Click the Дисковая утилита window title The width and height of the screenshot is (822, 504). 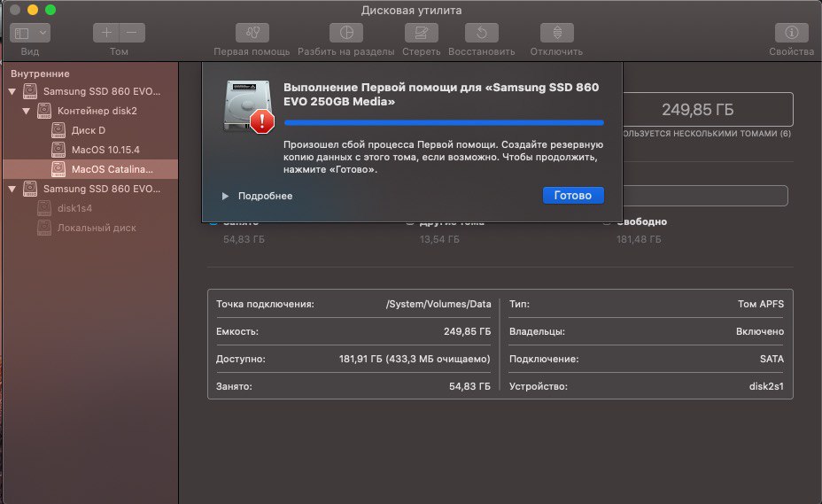tap(411, 10)
